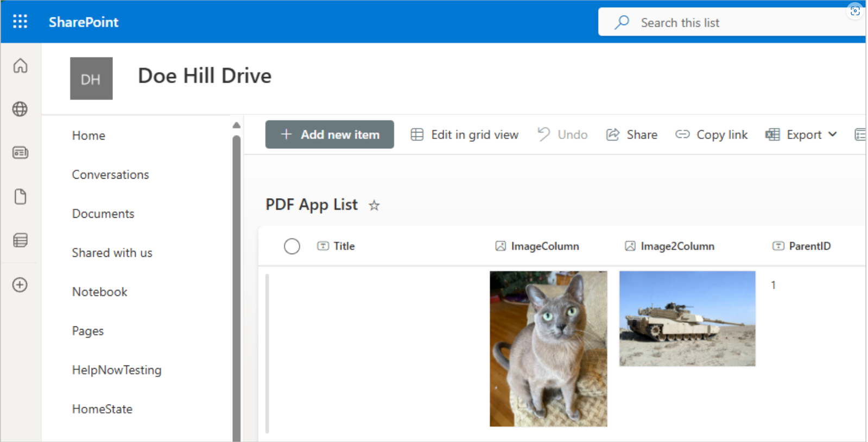Click the Copy link command
The width and height of the screenshot is (868, 442).
pyautogui.click(x=712, y=135)
